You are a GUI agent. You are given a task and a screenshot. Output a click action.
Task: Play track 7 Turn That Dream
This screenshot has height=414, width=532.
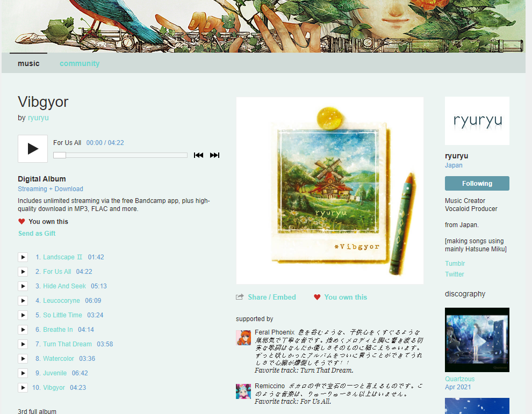(23, 344)
